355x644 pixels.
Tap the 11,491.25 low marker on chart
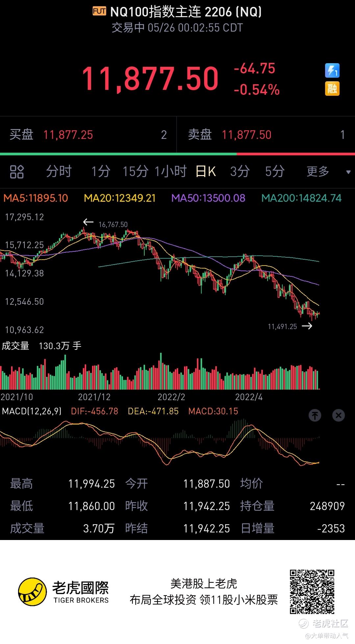click(x=282, y=326)
